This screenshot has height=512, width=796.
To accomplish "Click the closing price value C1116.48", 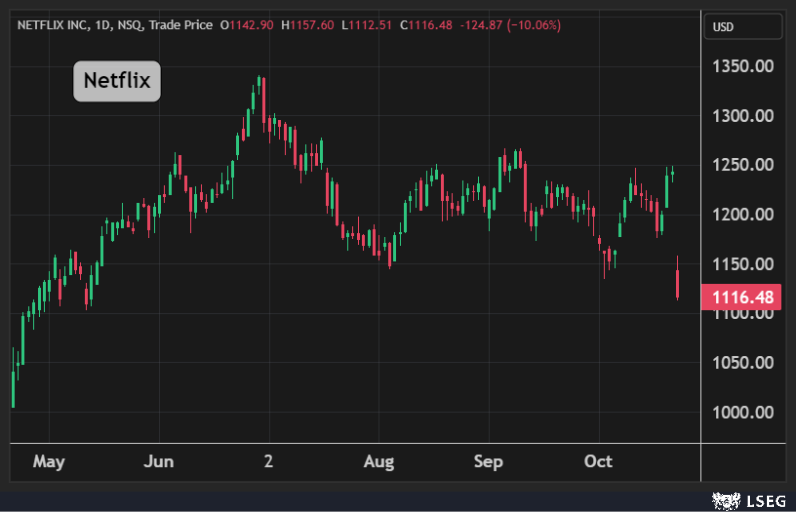I will point(427,24).
